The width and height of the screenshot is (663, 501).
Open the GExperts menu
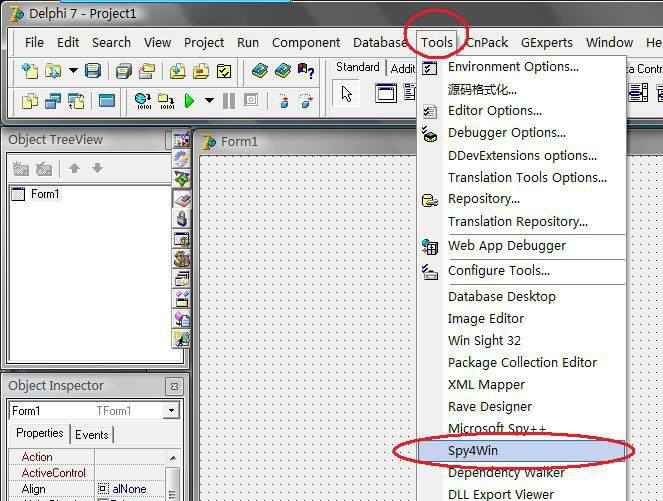coord(547,42)
